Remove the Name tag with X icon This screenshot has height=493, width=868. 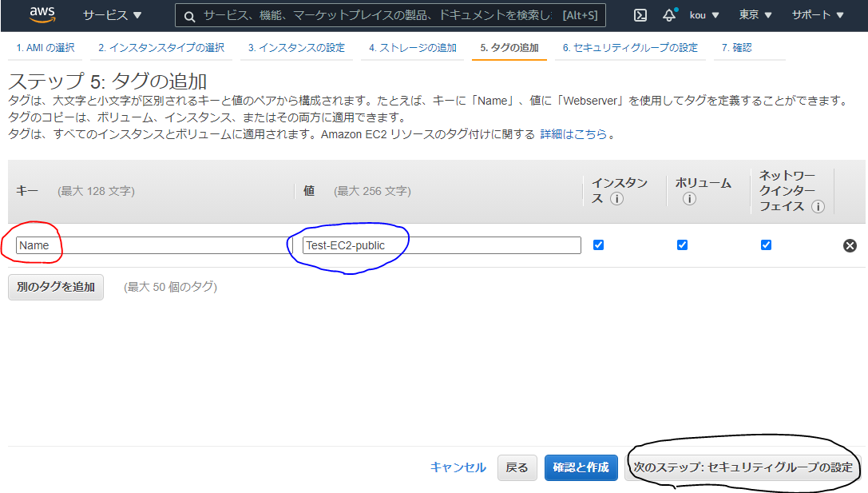coord(850,245)
